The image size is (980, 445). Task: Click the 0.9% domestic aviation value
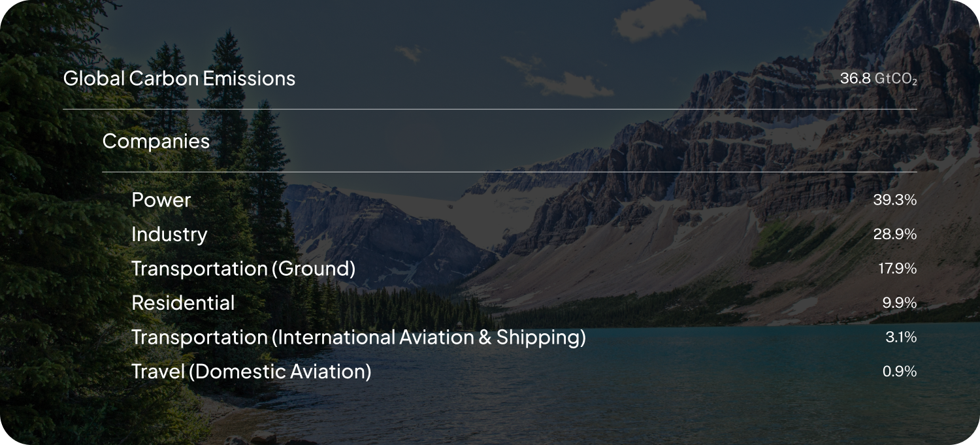coord(899,372)
